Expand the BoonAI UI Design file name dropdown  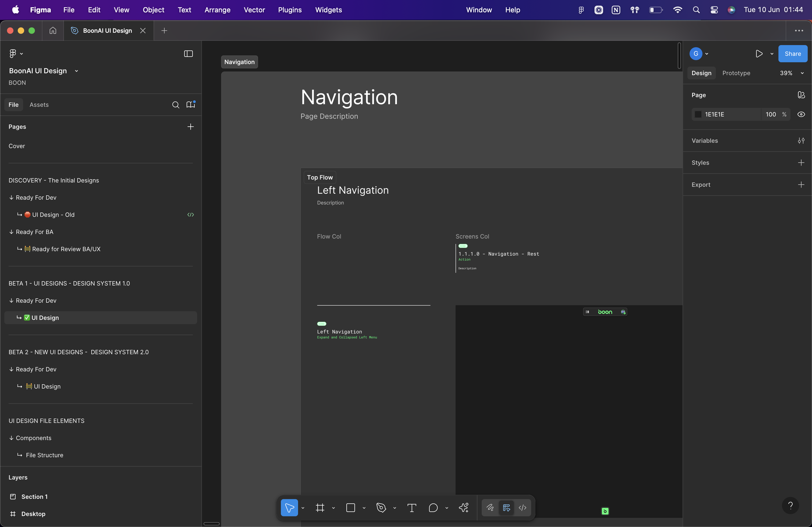[77, 71]
